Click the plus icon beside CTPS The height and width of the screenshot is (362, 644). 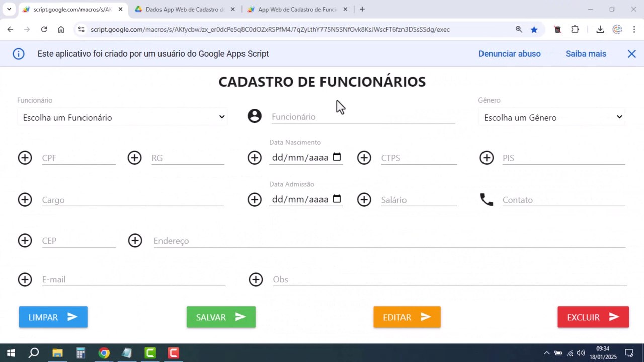[x=364, y=158]
